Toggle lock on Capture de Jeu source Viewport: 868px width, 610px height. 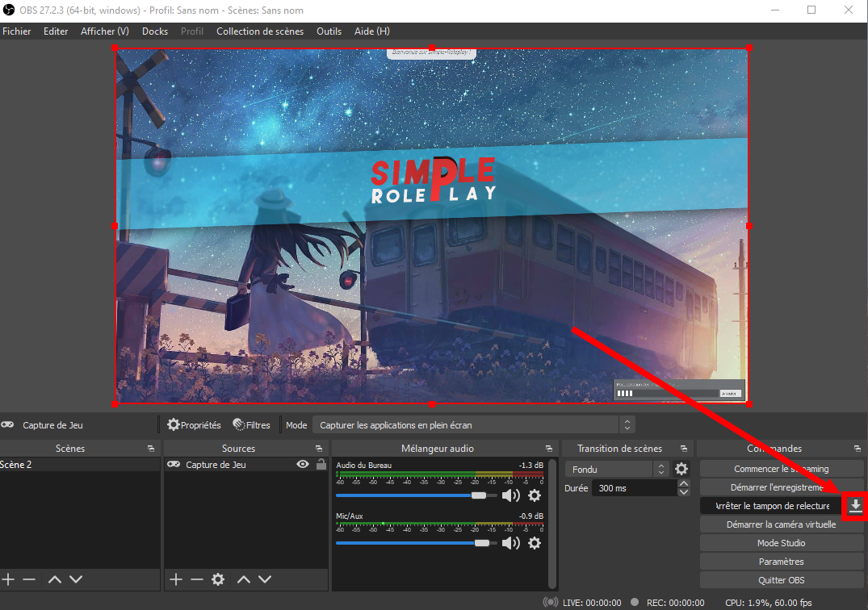(321, 464)
